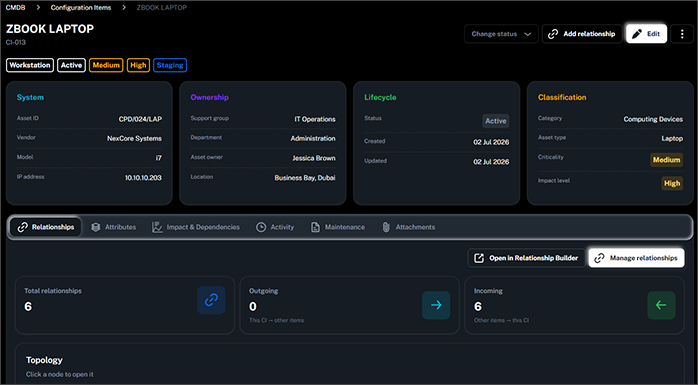The width and height of the screenshot is (698, 385).
Task: Click the Activity tab clock icon
Action: tap(261, 227)
